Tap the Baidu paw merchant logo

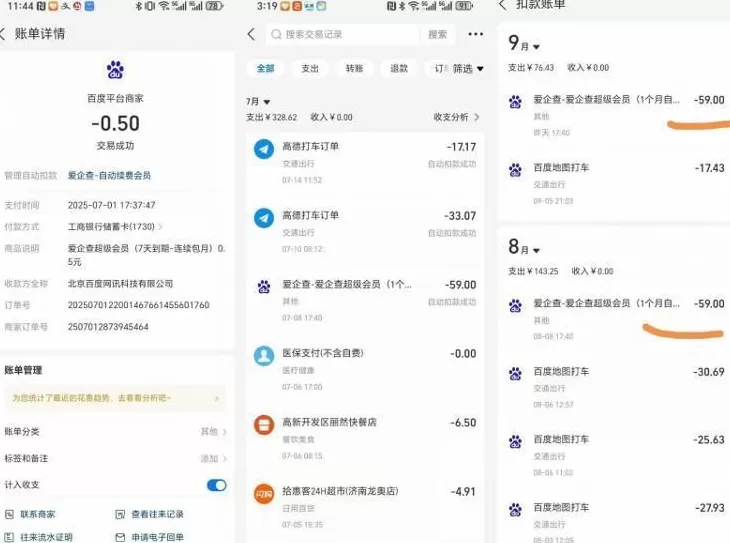tap(115, 70)
